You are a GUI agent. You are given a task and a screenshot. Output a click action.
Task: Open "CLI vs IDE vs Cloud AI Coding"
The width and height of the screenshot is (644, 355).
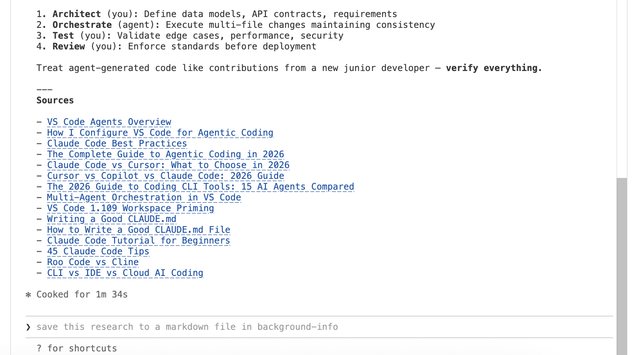[x=125, y=273]
